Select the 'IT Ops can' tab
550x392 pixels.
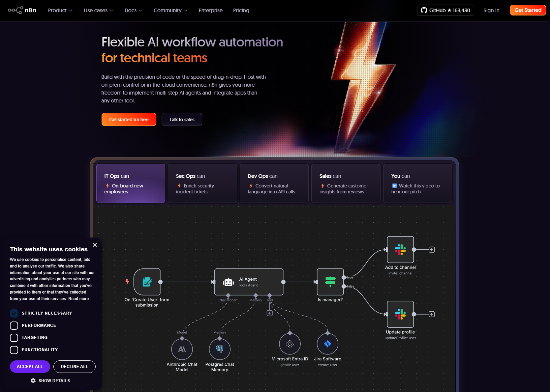pyautogui.click(x=131, y=183)
